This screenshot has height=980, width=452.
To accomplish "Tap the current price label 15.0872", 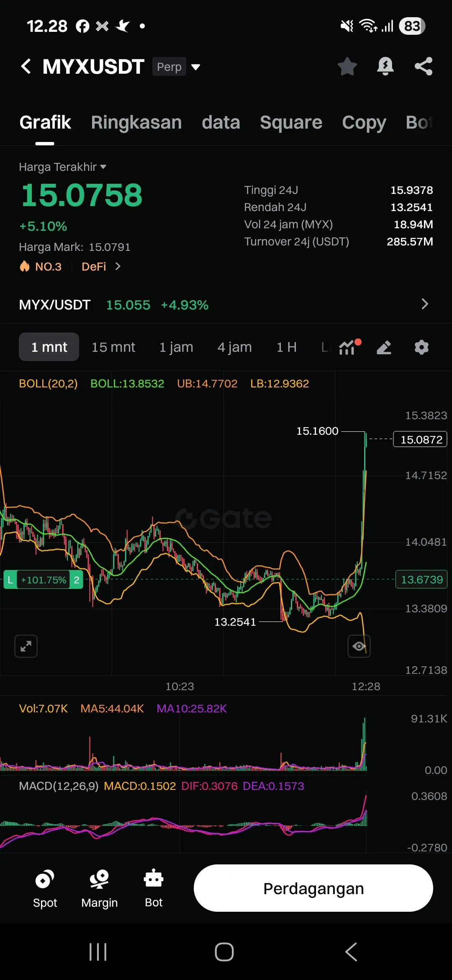I will click(x=420, y=439).
